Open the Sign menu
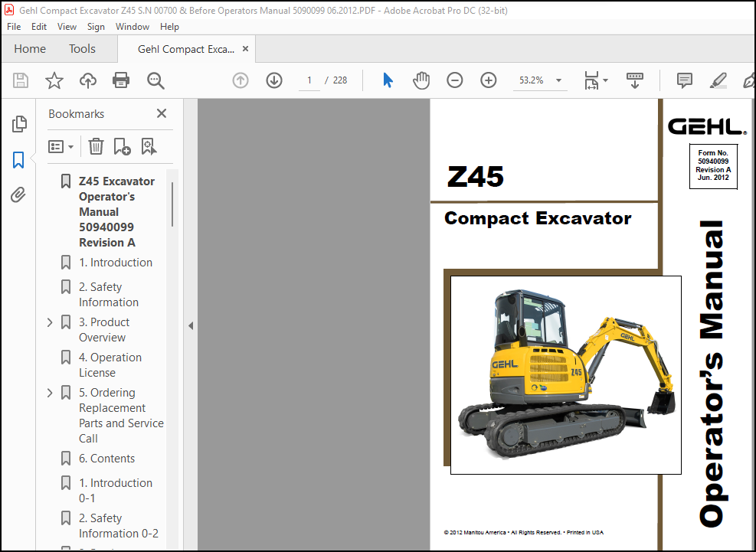756x552 pixels. pyautogui.click(x=96, y=27)
